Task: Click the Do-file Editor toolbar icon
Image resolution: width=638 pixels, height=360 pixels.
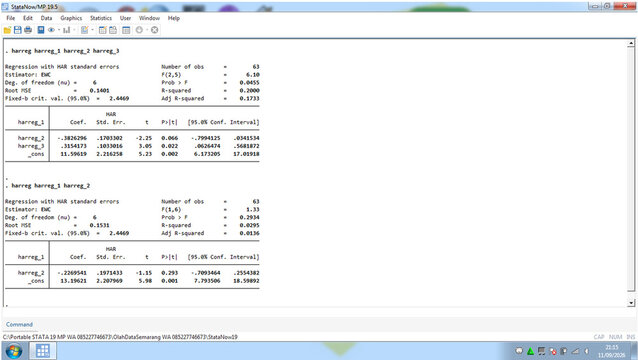Action: click(85, 30)
